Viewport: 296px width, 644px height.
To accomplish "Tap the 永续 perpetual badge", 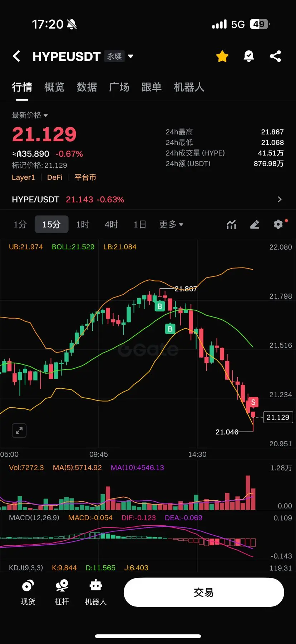I will coord(114,56).
